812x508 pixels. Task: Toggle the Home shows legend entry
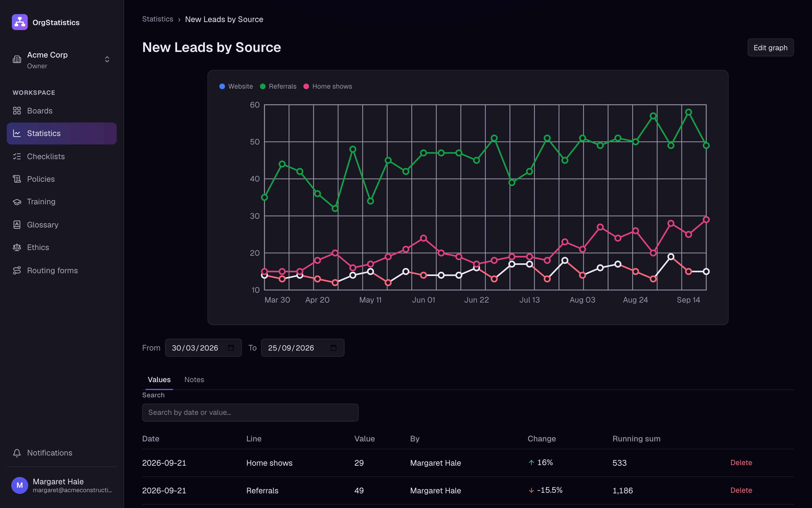point(328,86)
